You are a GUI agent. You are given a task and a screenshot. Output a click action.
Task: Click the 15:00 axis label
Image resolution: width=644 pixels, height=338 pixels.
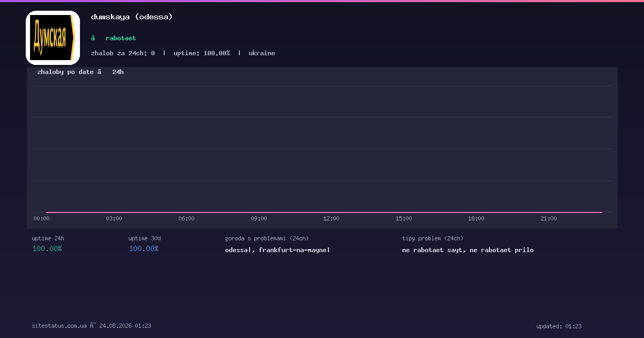pyautogui.click(x=404, y=218)
